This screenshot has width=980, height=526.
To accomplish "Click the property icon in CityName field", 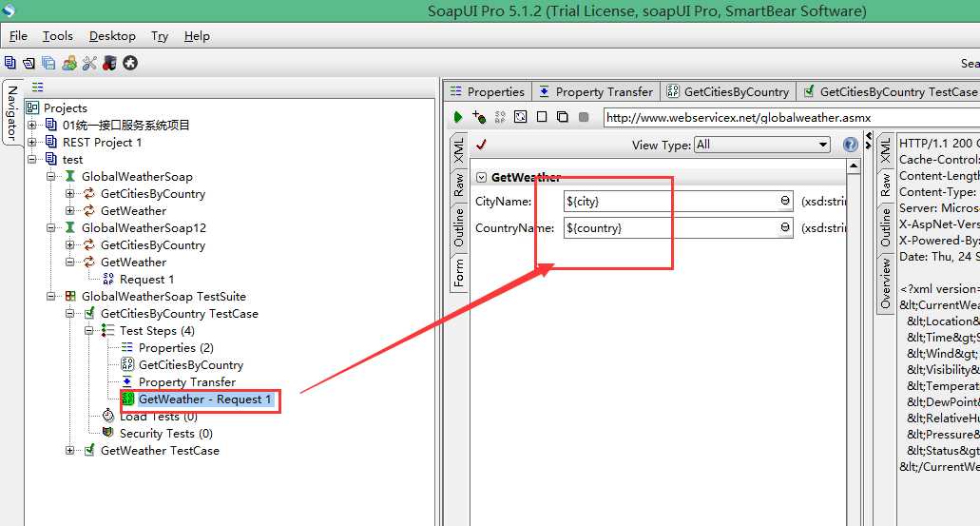I will click(785, 201).
